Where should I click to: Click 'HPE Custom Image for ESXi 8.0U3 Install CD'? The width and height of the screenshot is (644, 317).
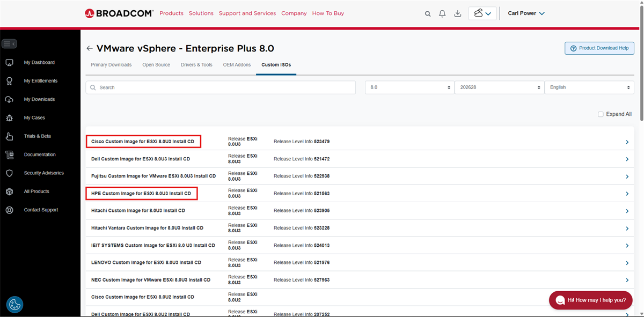click(x=141, y=194)
